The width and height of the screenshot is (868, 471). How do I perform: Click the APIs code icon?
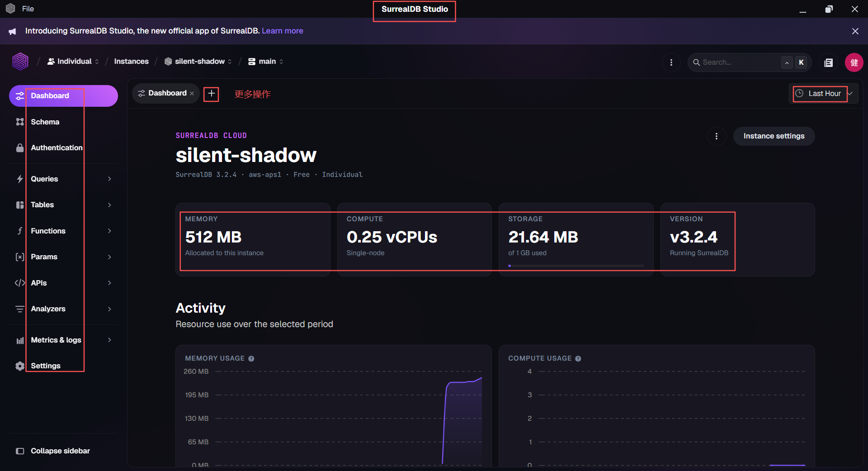tap(20, 283)
